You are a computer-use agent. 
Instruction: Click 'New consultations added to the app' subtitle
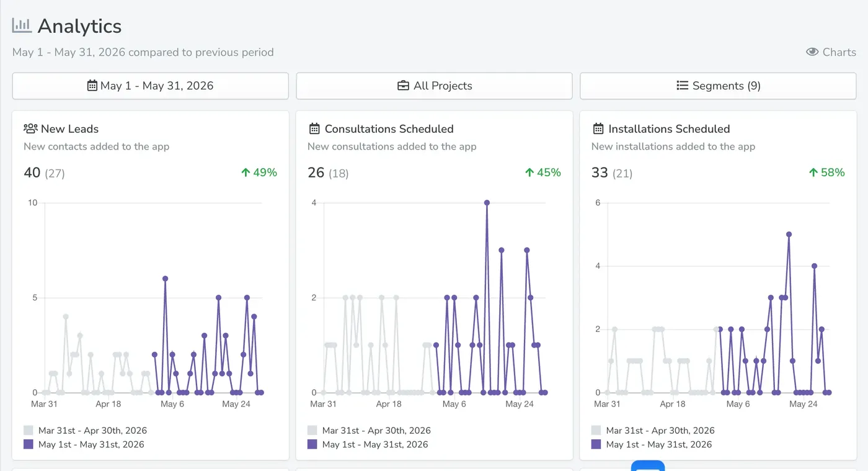click(392, 146)
